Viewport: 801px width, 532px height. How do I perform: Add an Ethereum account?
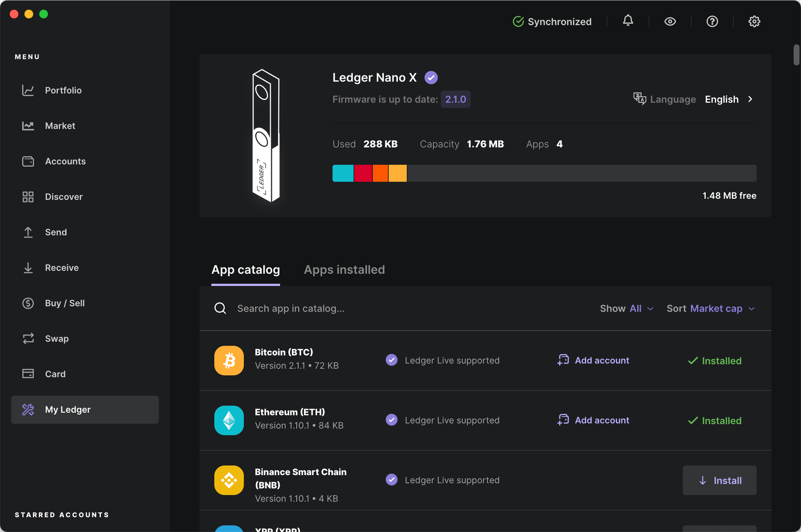(x=593, y=420)
